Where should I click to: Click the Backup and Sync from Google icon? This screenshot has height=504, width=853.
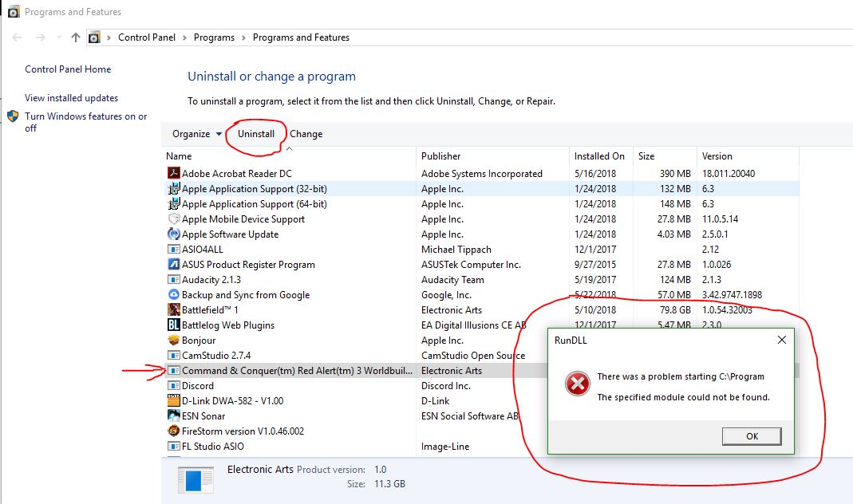point(173,295)
